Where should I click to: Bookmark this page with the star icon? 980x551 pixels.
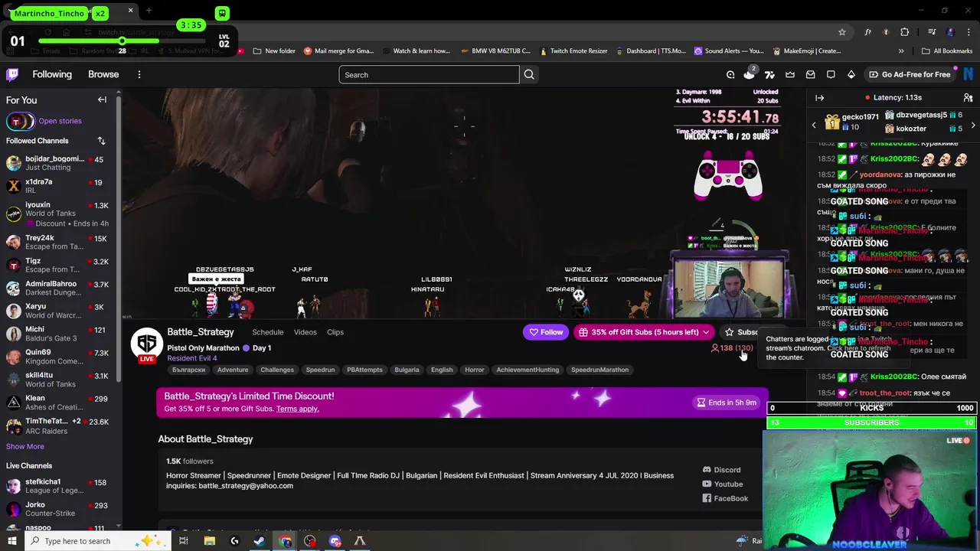click(842, 32)
